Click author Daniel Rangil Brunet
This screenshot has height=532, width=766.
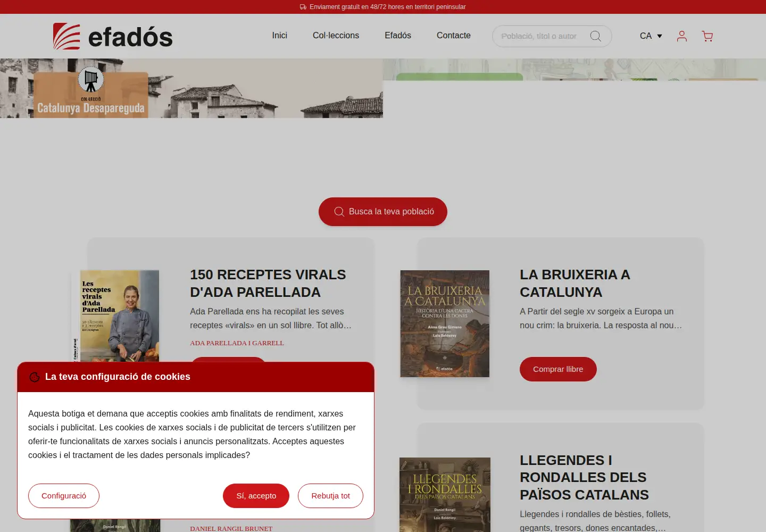click(231, 529)
